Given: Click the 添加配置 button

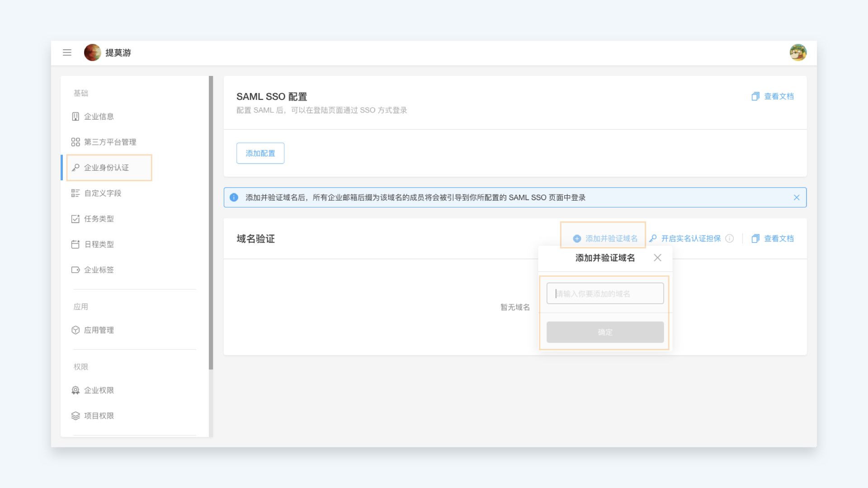Looking at the screenshot, I should coord(260,153).
